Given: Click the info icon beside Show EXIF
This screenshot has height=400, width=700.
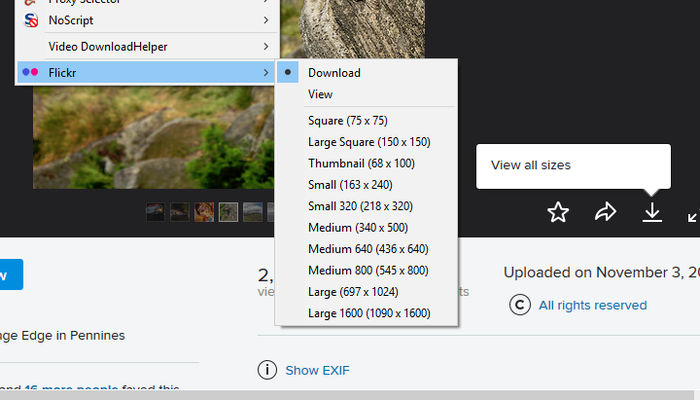Looking at the screenshot, I should pyautogui.click(x=267, y=370).
